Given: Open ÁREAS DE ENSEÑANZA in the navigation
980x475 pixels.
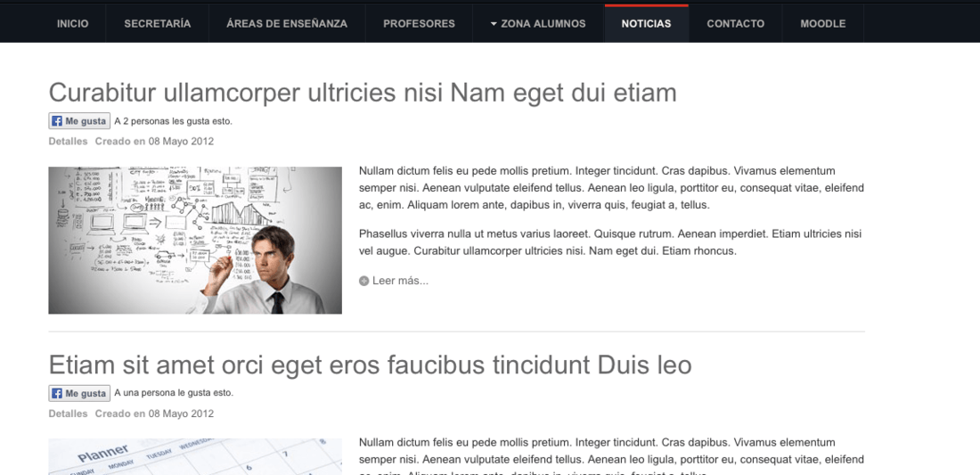Looking at the screenshot, I should coord(287,24).
